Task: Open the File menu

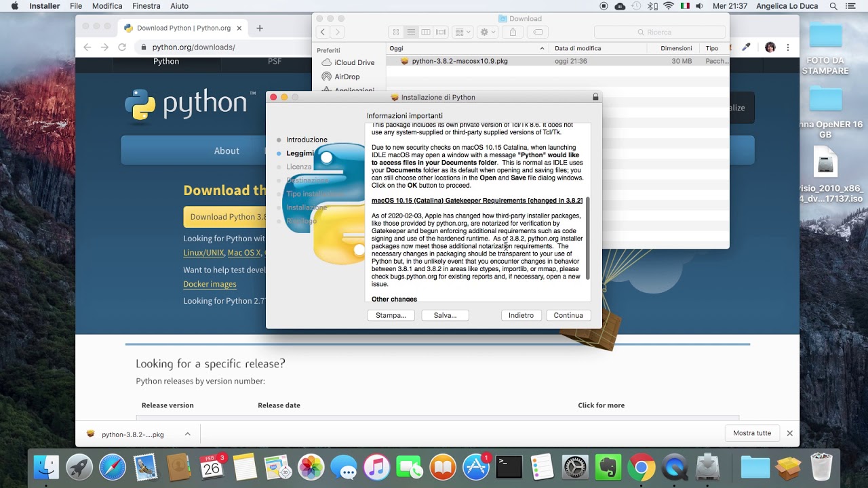Action: coord(76,6)
